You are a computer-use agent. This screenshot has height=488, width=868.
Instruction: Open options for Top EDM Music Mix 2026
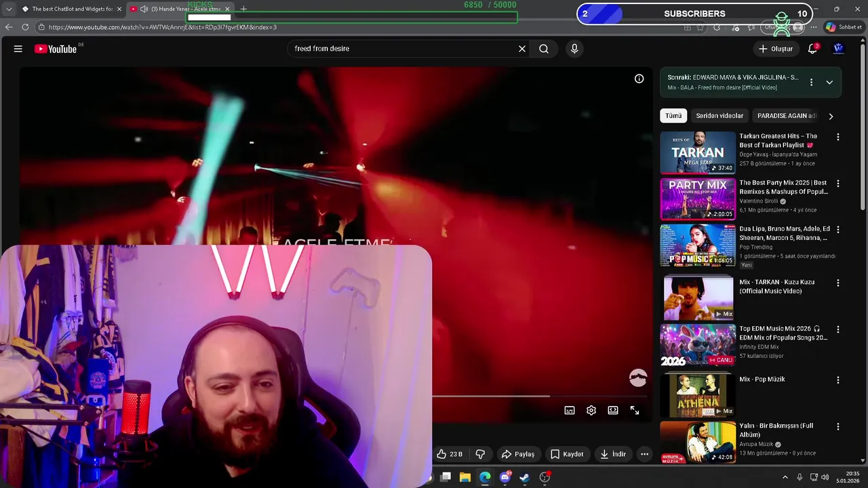pyautogui.click(x=838, y=329)
